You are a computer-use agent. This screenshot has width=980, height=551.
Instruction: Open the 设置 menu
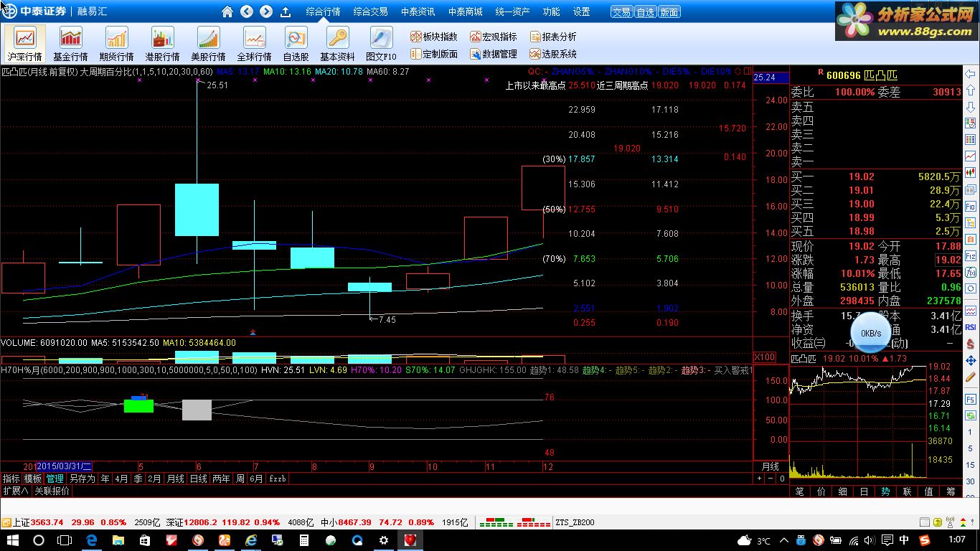[581, 11]
